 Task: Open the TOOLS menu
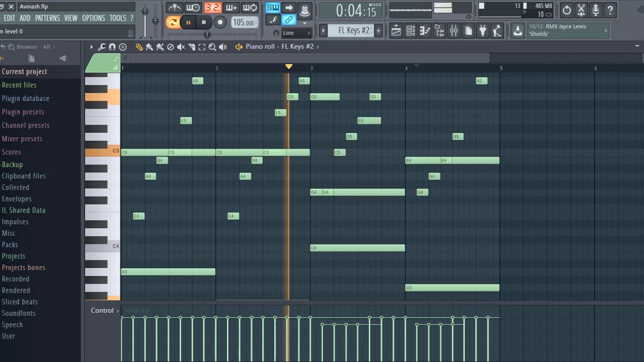[x=118, y=18]
